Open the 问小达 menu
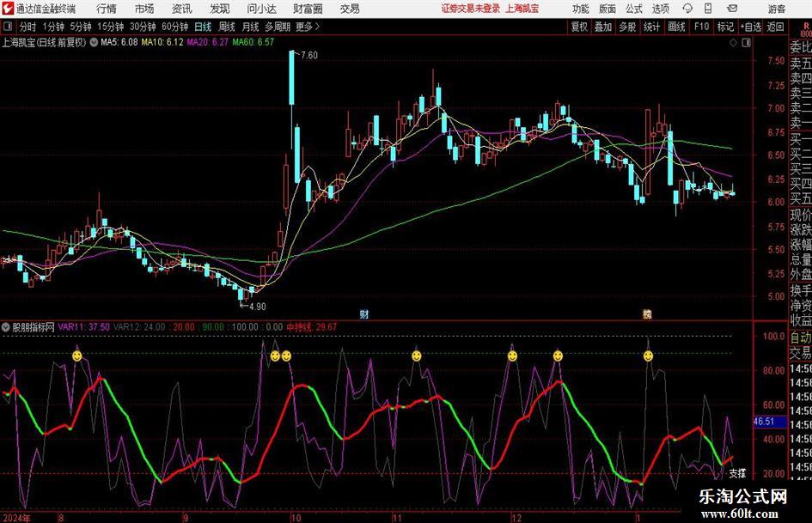 tap(261, 9)
